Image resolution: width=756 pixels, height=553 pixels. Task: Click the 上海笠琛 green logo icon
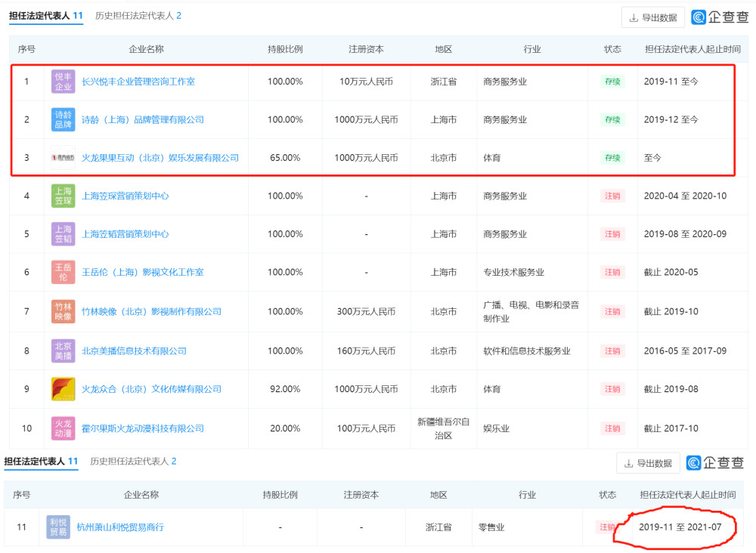(64, 196)
